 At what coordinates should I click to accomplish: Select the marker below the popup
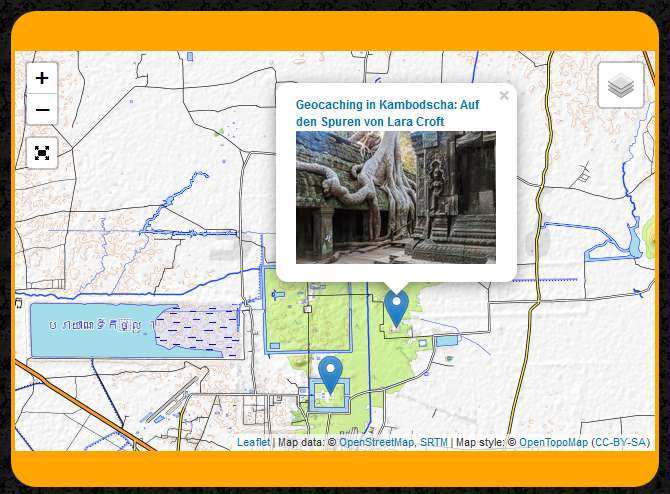[397, 309]
